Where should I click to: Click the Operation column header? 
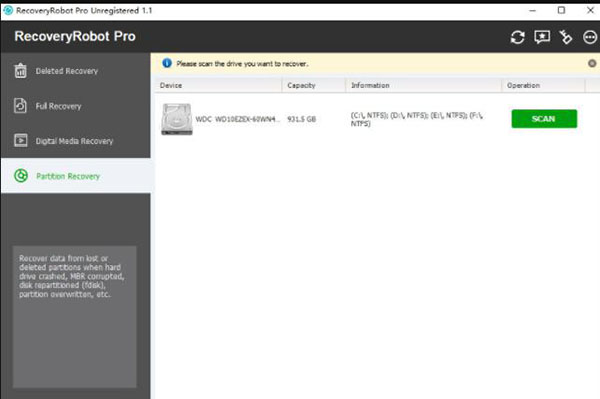(x=543, y=85)
